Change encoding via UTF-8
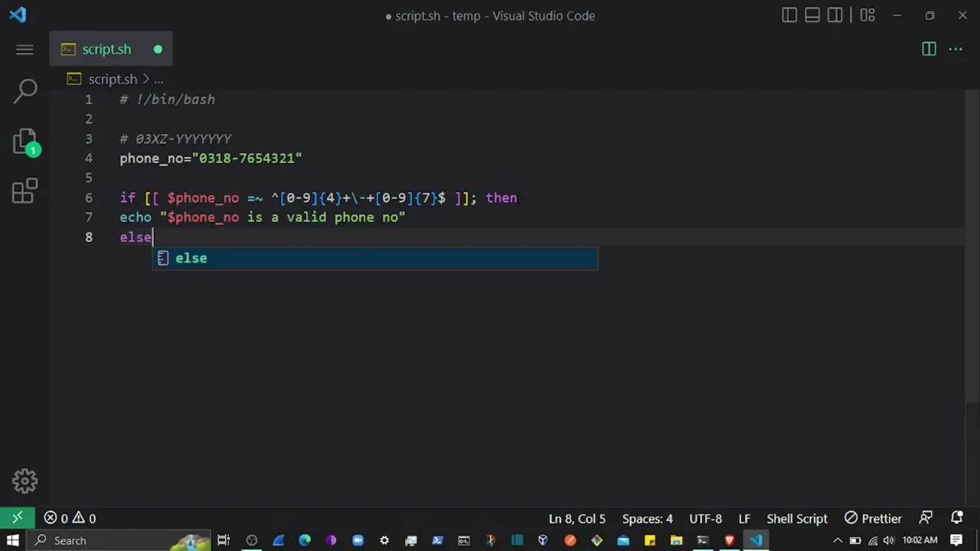The image size is (980, 551). pos(705,518)
